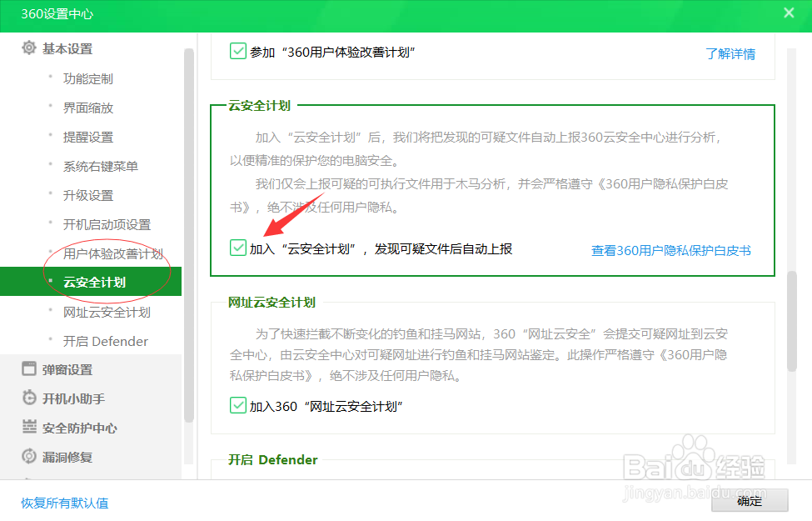This screenshot has height=521, width=812.
Task: Open 界面缩放 settings page
Action: [88, 108]
